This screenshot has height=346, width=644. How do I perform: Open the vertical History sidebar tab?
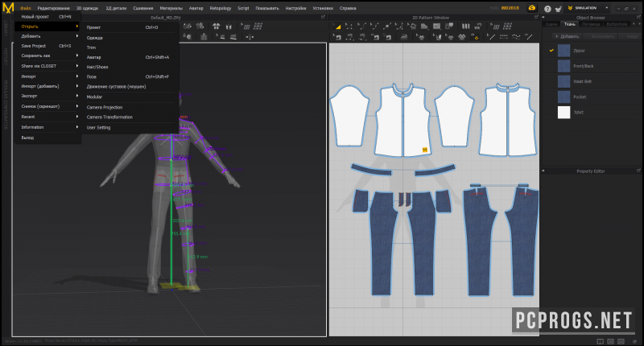[6, 56]
